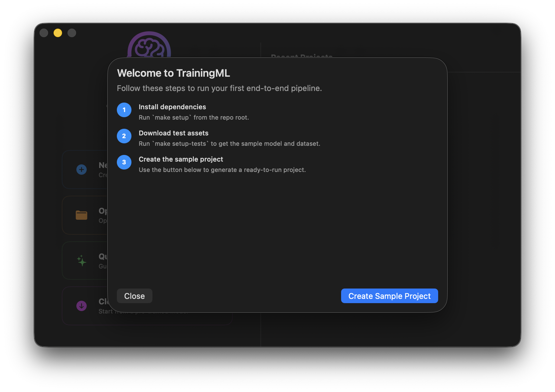Click the green sparkles Quick Start icon
555x392 pixels.
pos(81,261)
